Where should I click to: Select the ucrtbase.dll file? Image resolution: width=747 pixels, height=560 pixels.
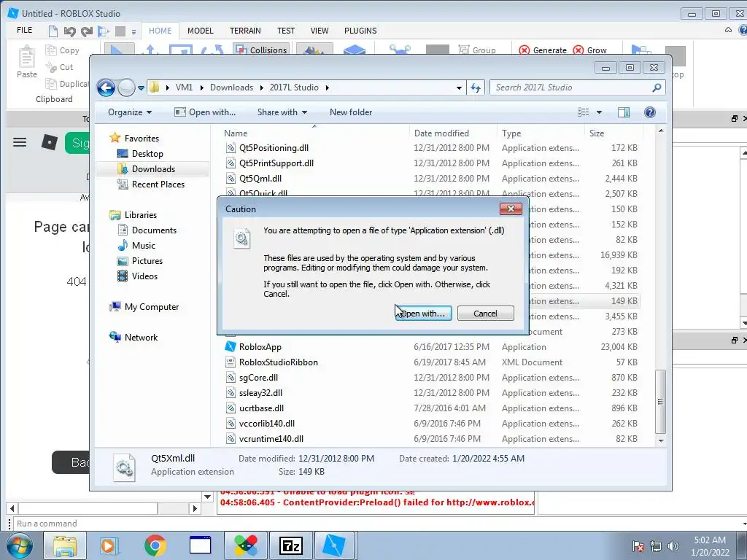click(262, 408)
